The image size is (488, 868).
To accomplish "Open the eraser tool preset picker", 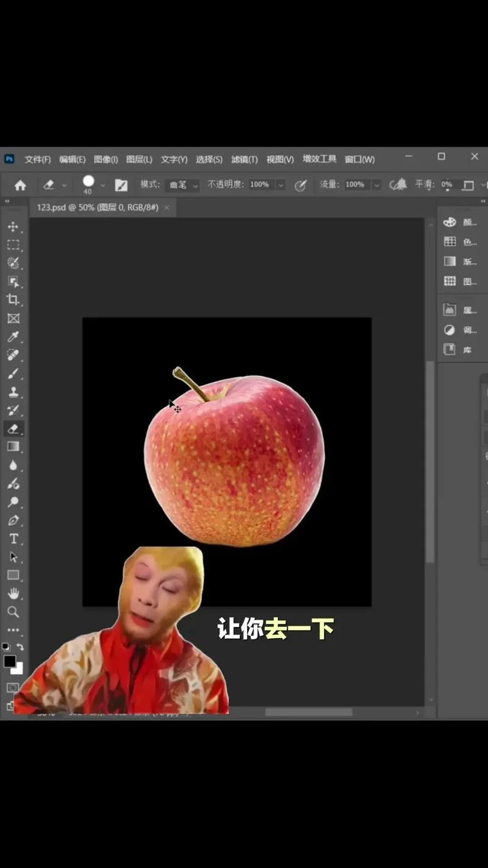I will (x=64, y=185).
